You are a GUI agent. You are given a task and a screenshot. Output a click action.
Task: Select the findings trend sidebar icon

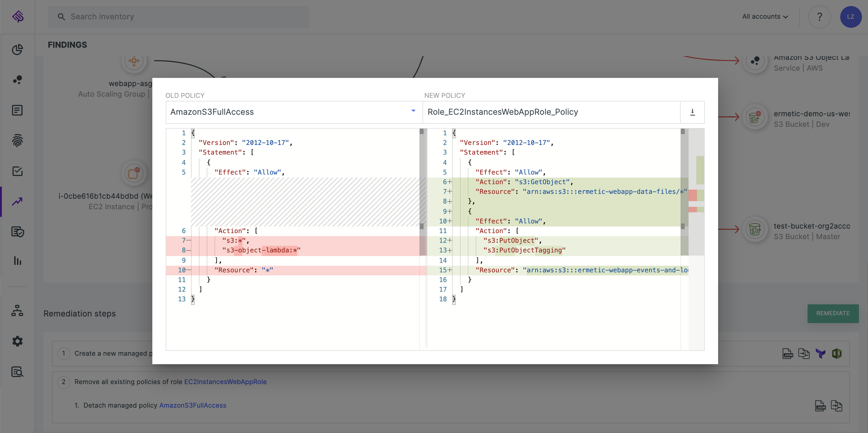(17, 201)
